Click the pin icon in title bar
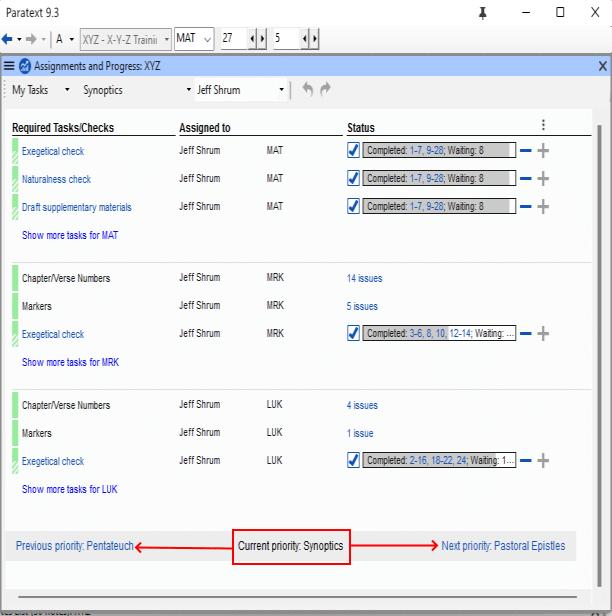612x616 pixels. [x=483, y=13]
